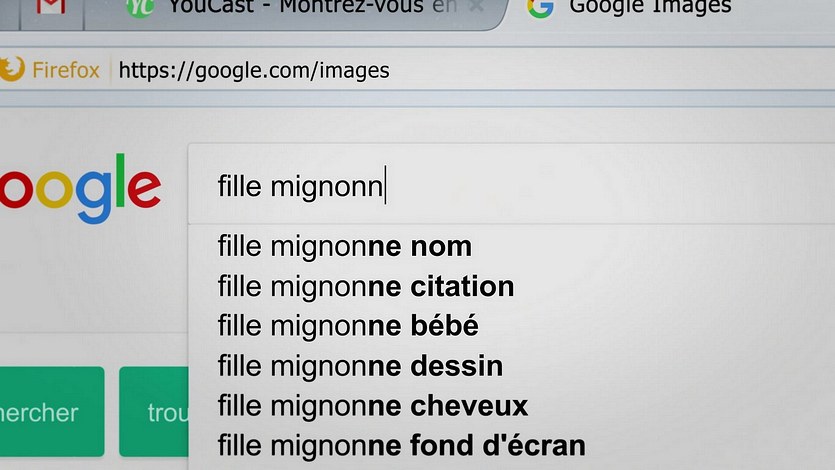Choose suggestion 'fille mignonne citation'
The width and height of the screenshot is (835, 470).
366,287
